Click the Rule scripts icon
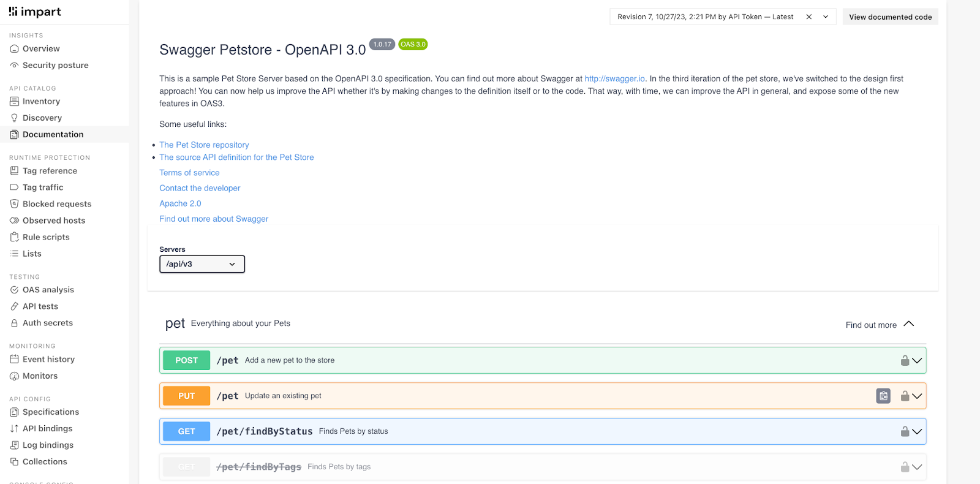This screenshot has height=484, width=980. pos(14,237)
